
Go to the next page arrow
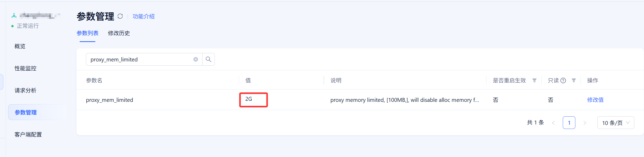[585, 123]
